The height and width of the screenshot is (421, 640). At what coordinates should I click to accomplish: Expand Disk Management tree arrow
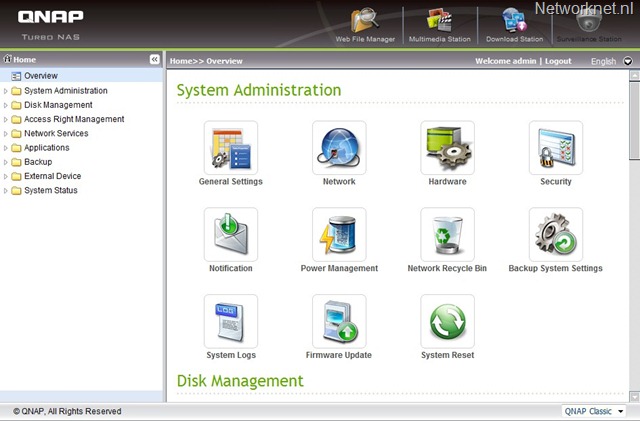(5, 105)
